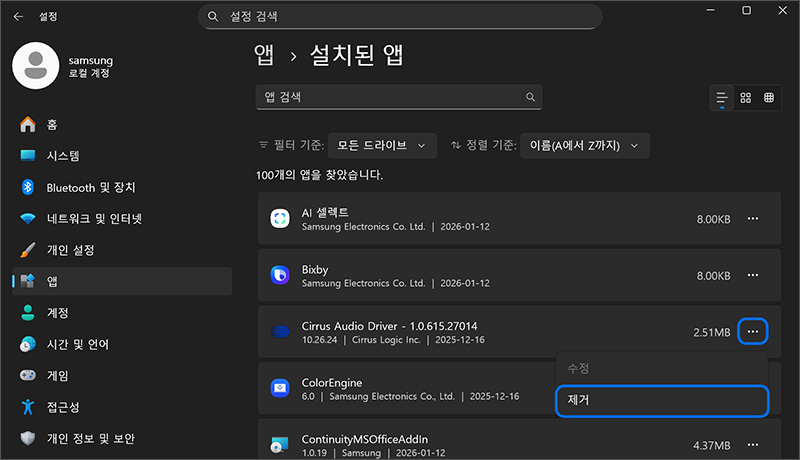Image resolution: width=800 pixels, height=460 pixels.
Task: Click the 로컬 계정 label
Action: tap(89, 73)
